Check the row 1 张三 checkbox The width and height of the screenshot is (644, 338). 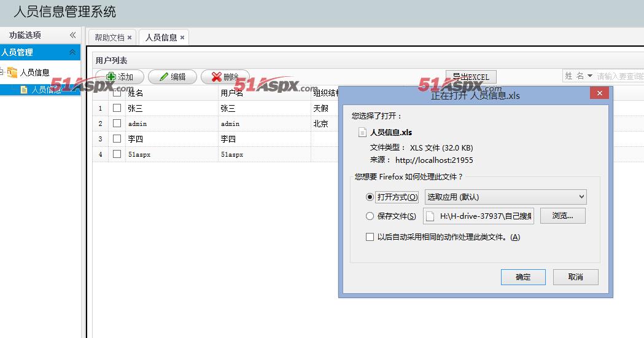click(x=117, y=108)
